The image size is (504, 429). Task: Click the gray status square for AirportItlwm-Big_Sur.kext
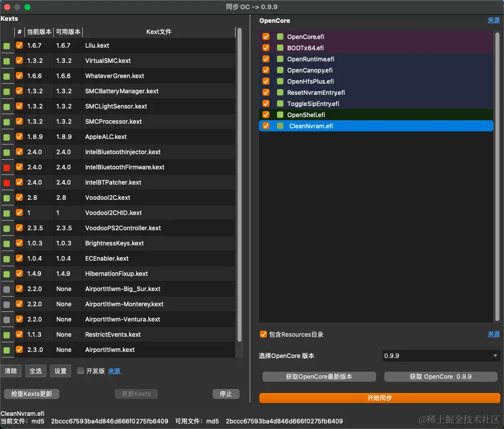7,290
